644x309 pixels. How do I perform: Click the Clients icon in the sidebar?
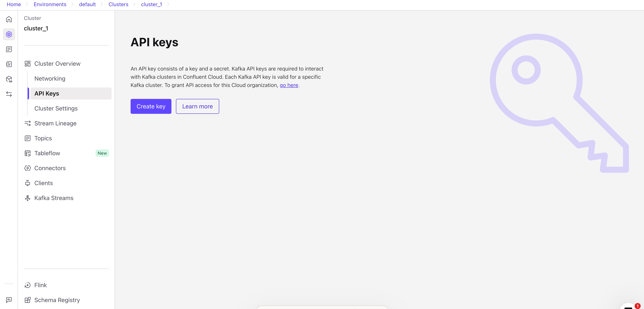tap(28, 183)
